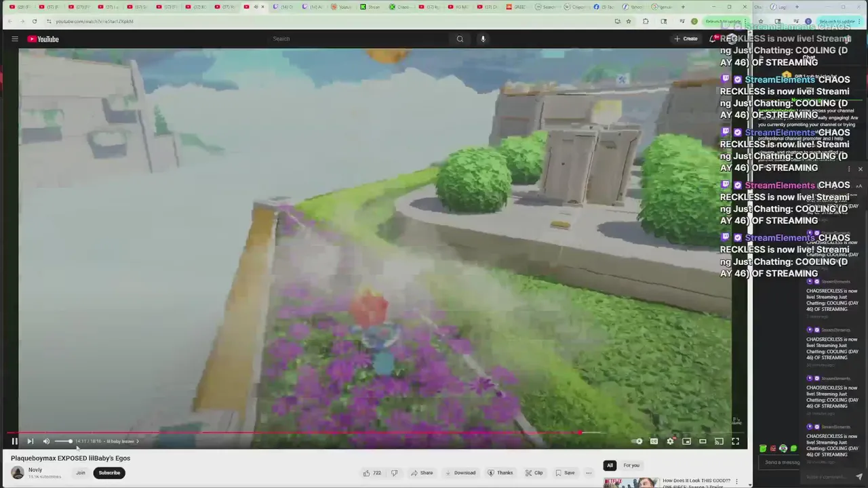Enable the miniplayer mode
Viewport: 868px width, 488px height.
(x=686, y=441)
